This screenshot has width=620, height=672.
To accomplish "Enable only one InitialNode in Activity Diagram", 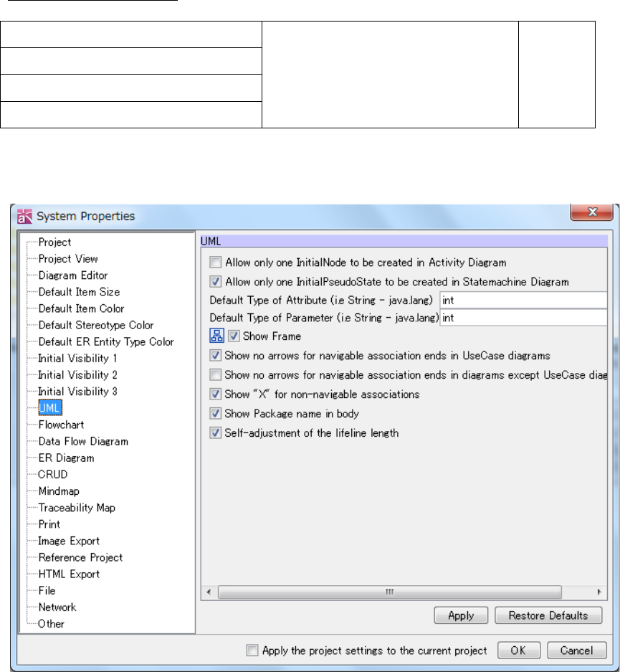I will tap(215, 262).
